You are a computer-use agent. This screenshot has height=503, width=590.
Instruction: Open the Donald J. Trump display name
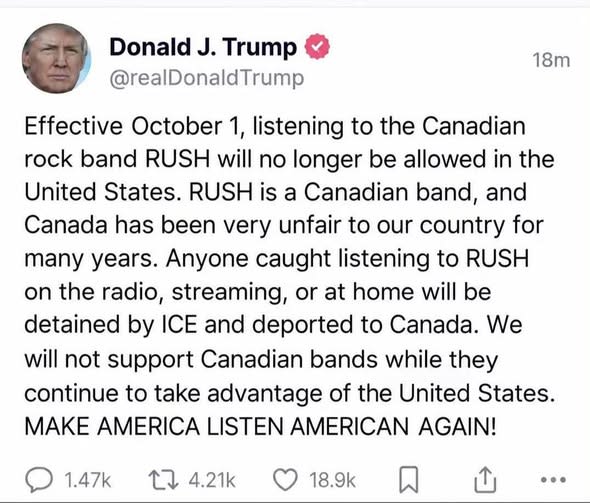point(203,47)
